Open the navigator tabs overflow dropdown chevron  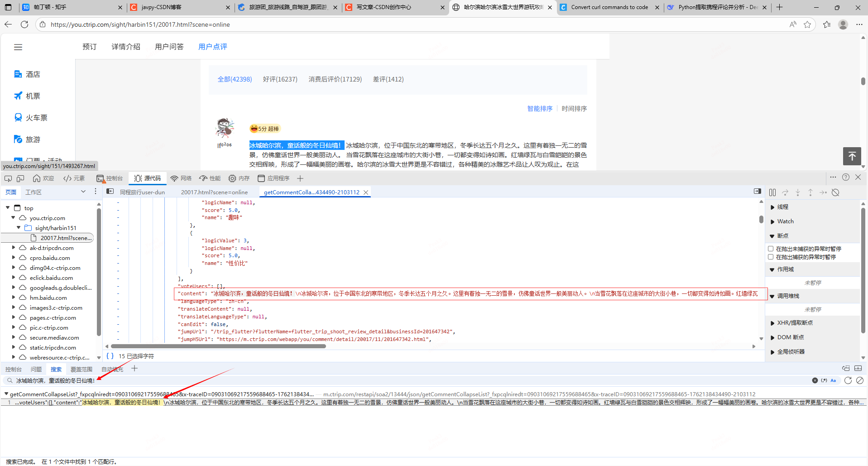point(83,192)
